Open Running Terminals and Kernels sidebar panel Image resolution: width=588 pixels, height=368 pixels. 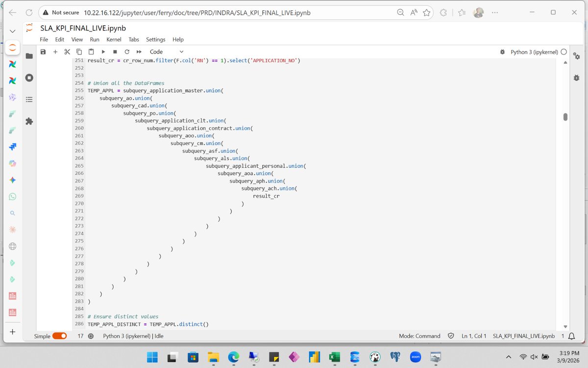(29, 78)
